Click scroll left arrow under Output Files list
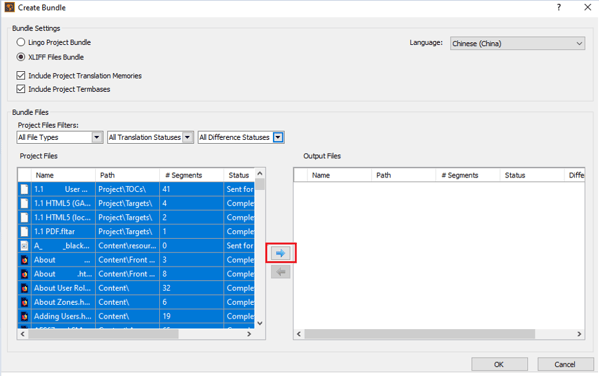Image resolution: width=600 pixels, height=376 pixels. [299, 334]
